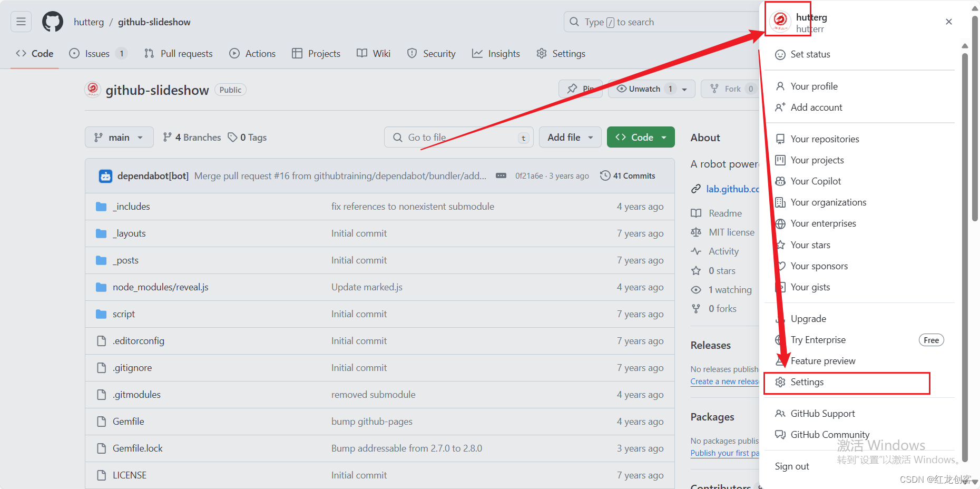Click the GitHub Octocat logo
Viewport: 980px width, 489px height.
[x=53, y=22]
